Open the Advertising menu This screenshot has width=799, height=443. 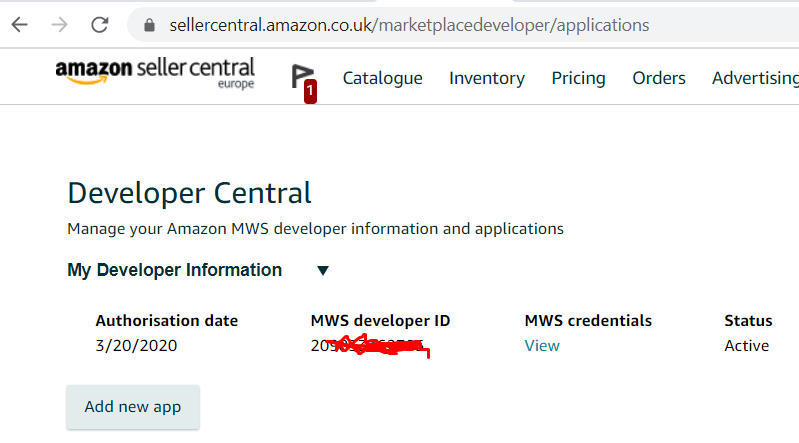point(755,78)
